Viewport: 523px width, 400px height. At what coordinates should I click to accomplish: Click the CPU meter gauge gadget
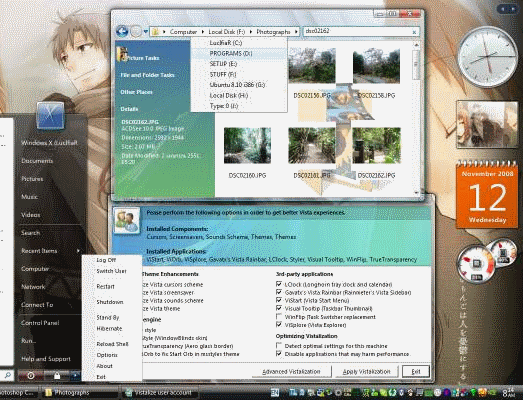[x=476, y=264]
